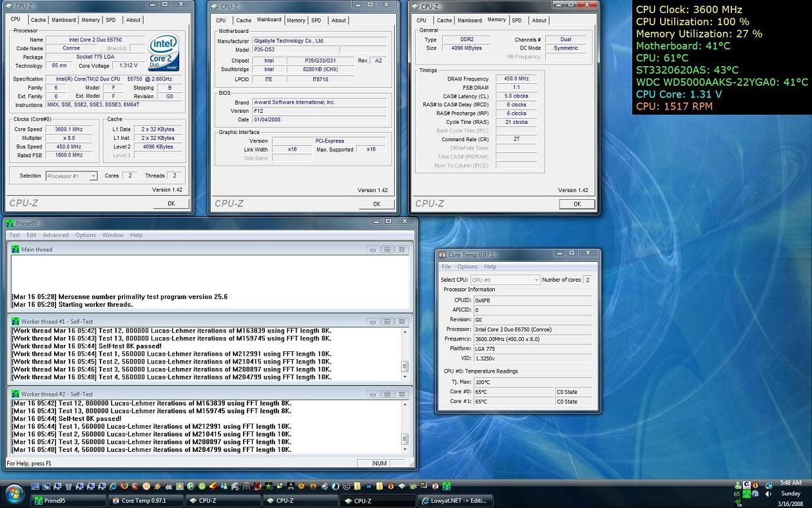Expand the Processor #1 selection dropdown
The height and width of the screenshot is (508, 812).
click(x=93, y=176)
